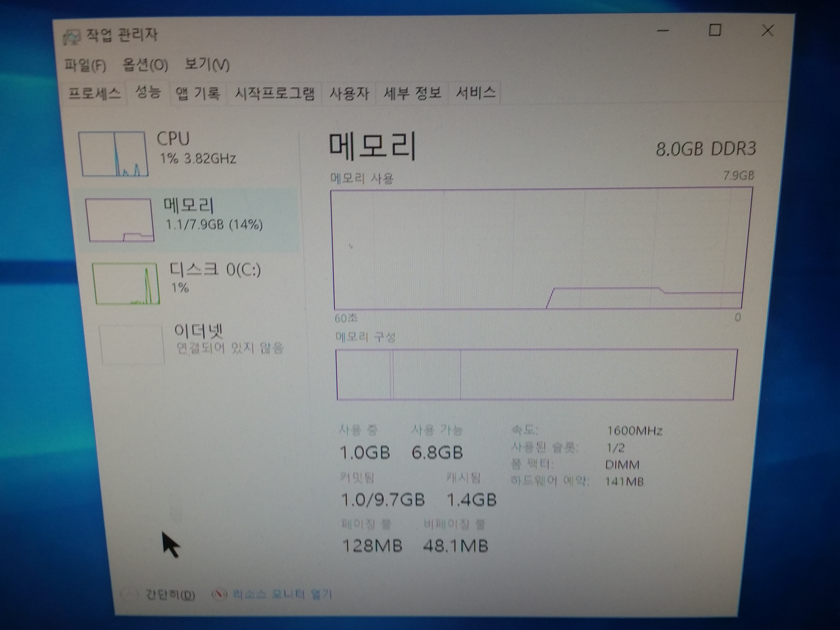840x630 pixels.
Task: Click the Task Manager title bar icon
Action: (72, 37)
